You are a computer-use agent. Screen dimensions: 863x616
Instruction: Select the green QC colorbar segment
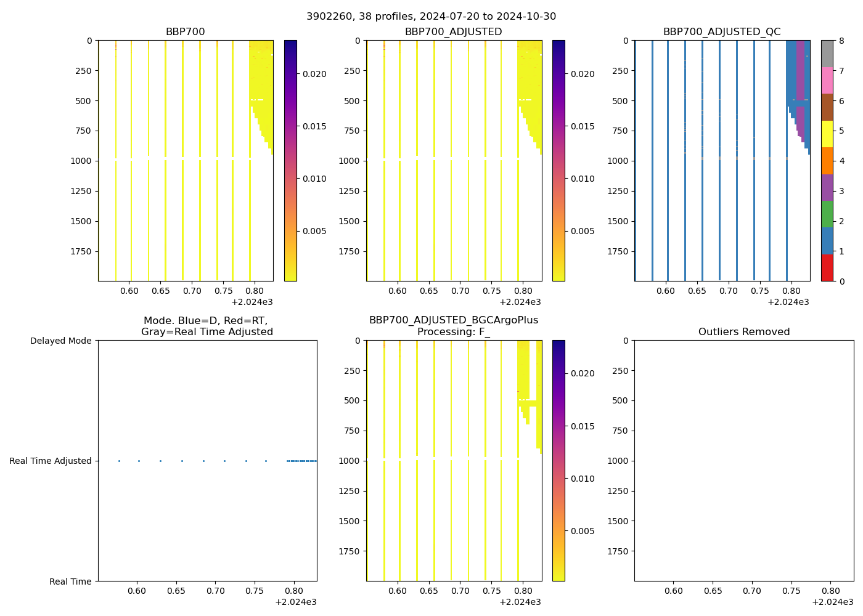pos(827,214)
